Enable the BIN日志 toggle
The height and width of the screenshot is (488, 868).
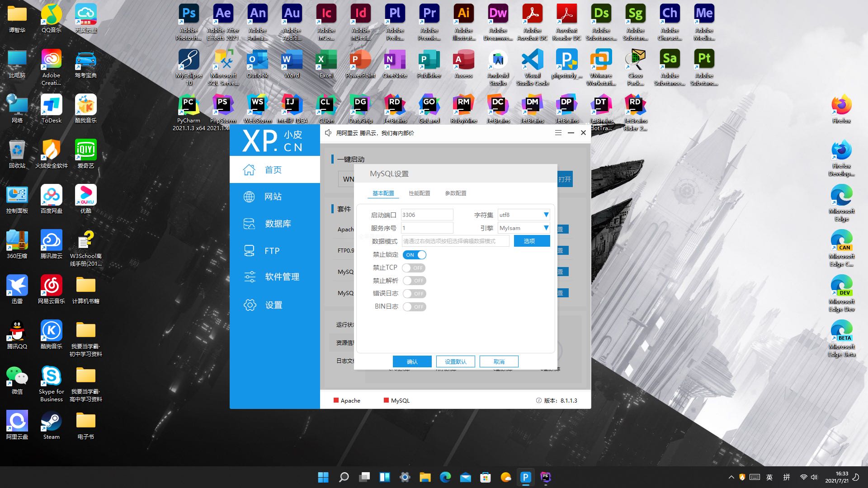pyautogui.click(x=414, y=307)
